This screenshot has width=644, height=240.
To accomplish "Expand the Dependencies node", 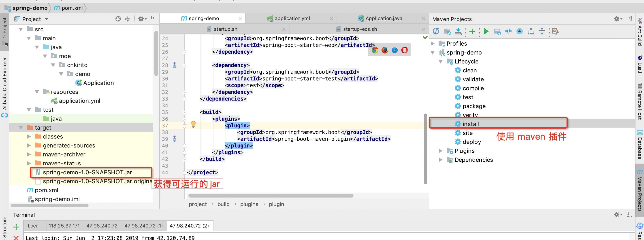I will tap(441, 160).
